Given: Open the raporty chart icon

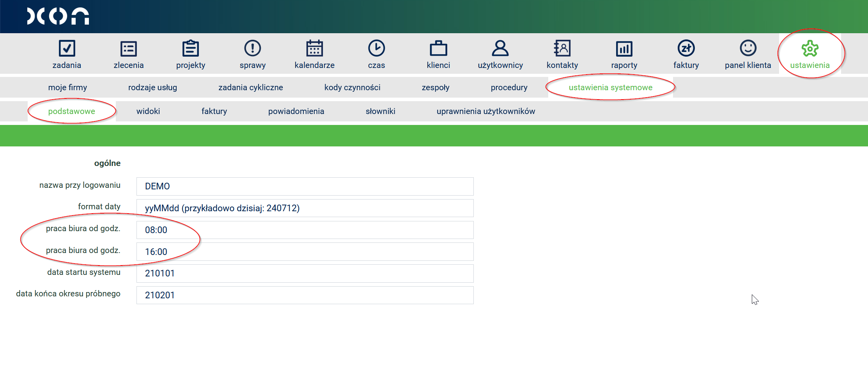Looking at the screenshot, I should click(x=624, y=49).
